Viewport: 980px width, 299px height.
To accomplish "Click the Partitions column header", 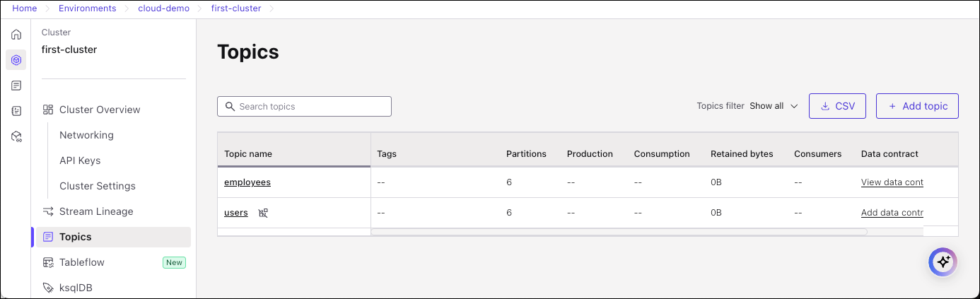I will tap(526, 154).
